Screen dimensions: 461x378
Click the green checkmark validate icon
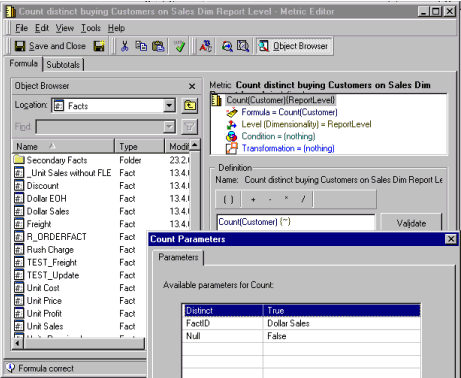click(x=179, y=46)
